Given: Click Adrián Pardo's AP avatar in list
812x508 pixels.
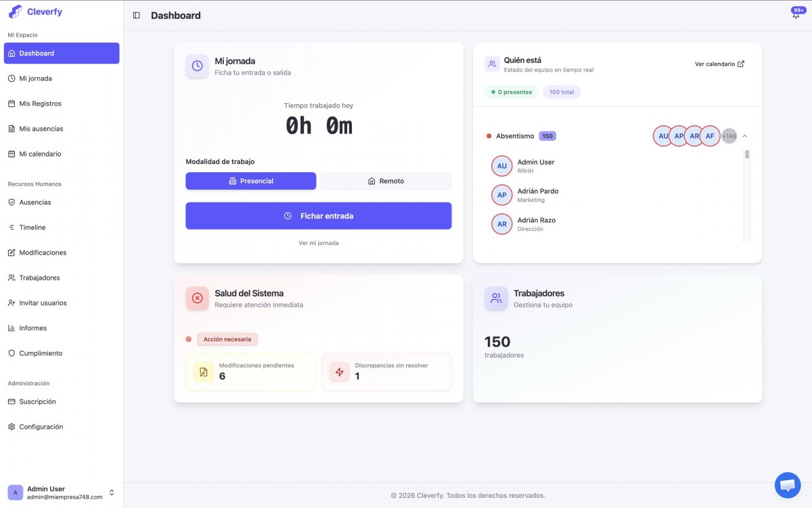Looking at the screenshot, I should [x=501, y=195].
